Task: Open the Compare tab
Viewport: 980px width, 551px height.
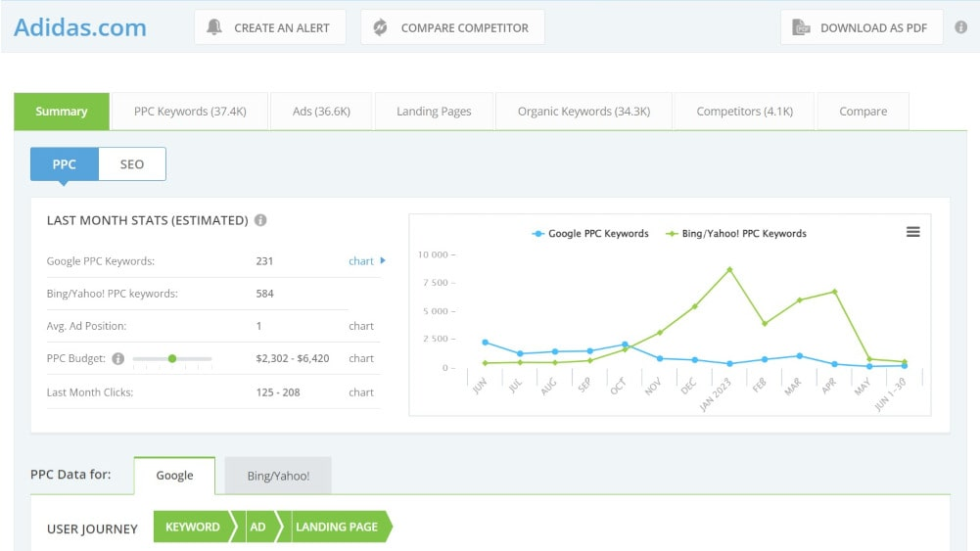Action: [863, 112]
